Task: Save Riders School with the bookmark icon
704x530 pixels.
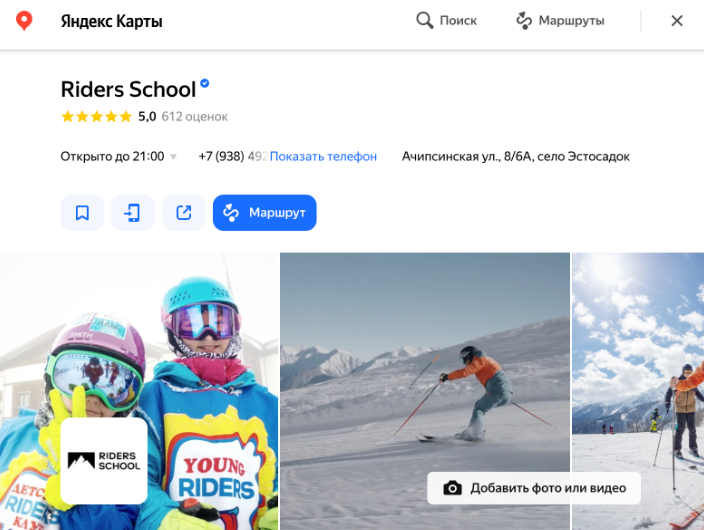Action: tap(82, 212)
